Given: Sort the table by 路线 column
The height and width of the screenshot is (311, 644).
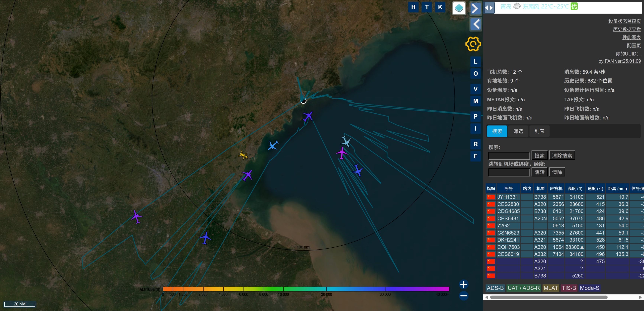Looking at the screenshot, I should click(x=527, y=189).
